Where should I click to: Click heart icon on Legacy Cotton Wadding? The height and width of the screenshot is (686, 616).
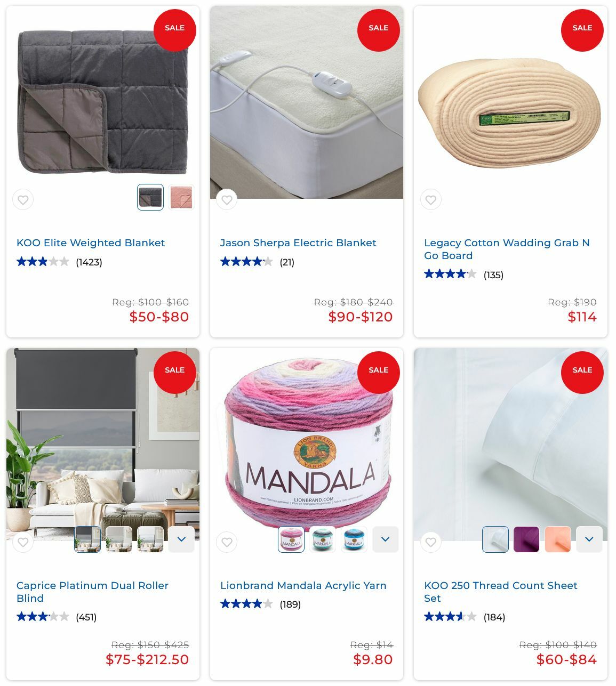tap(431, 200)
